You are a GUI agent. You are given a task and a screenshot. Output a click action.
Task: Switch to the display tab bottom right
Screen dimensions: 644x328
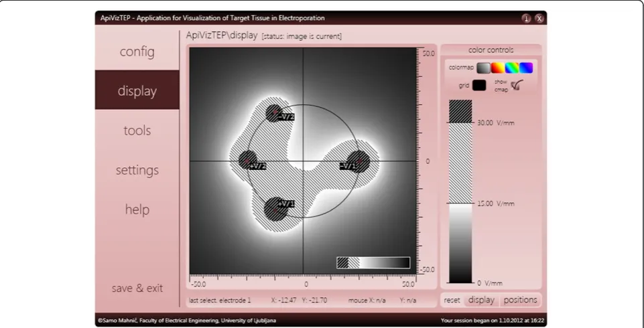481,300
